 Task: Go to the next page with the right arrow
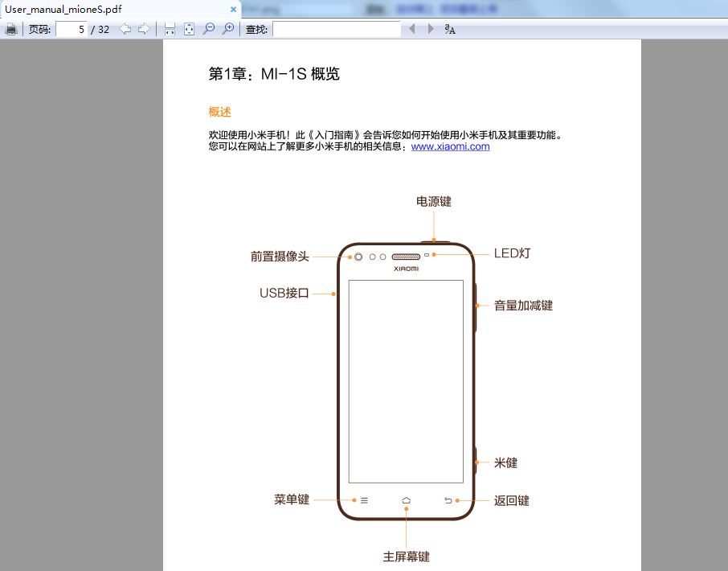coord(144,29)
